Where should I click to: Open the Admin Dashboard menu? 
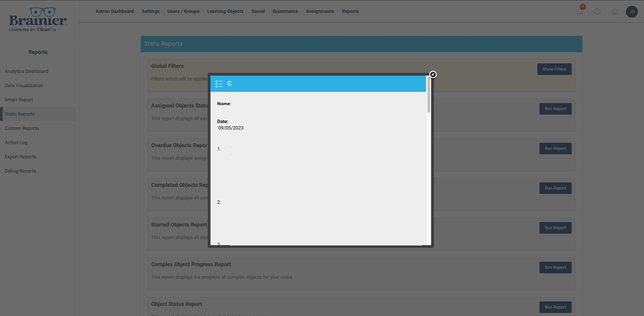coord(115,11)
